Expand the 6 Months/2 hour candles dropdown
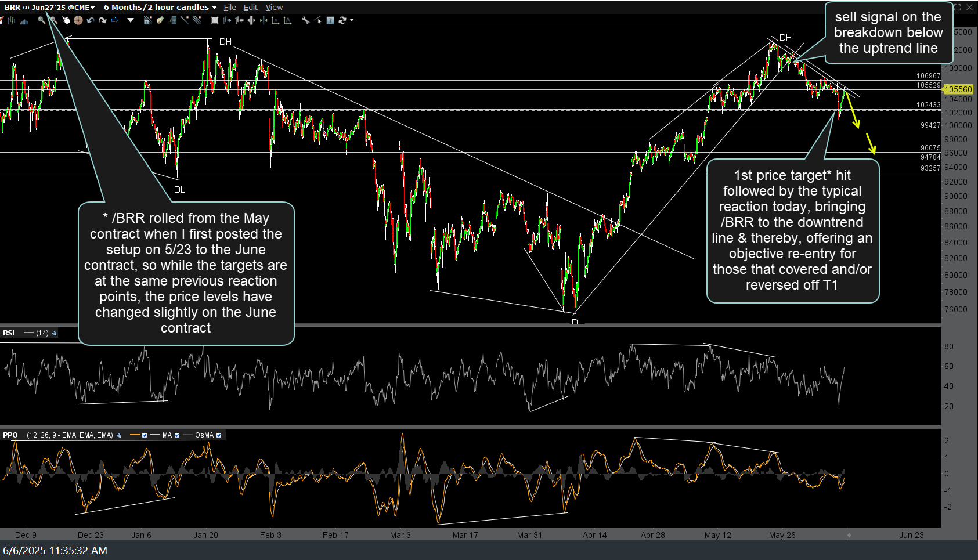This screenshot has height=560, width=978. click(214, 8)
